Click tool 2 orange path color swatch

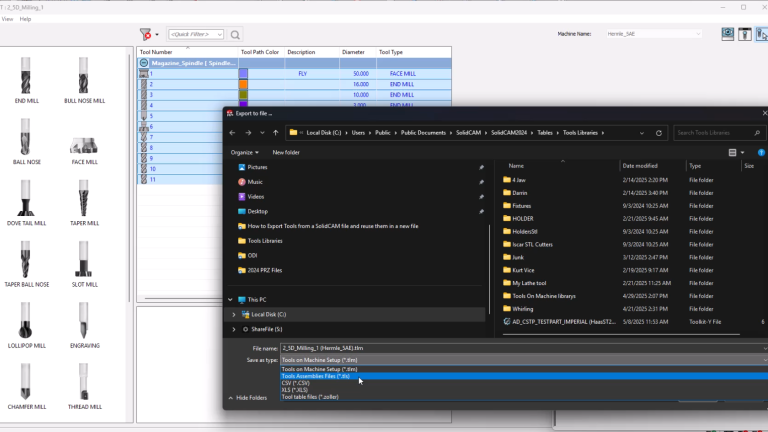[243, 84]
